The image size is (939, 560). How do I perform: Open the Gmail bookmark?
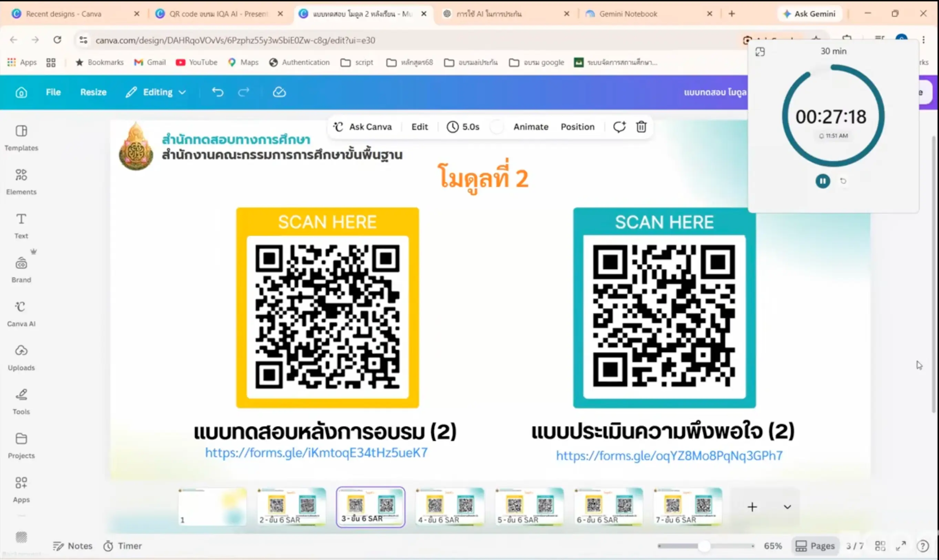tap(150, 62)
